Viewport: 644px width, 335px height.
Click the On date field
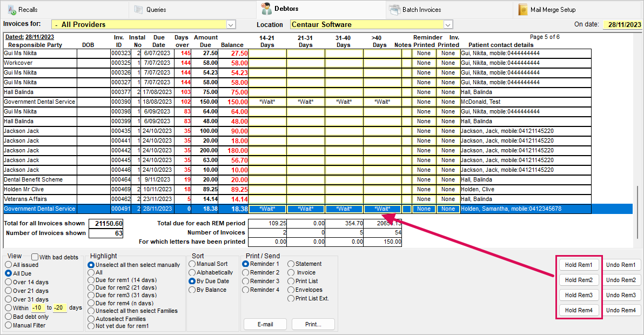(623, 25)
